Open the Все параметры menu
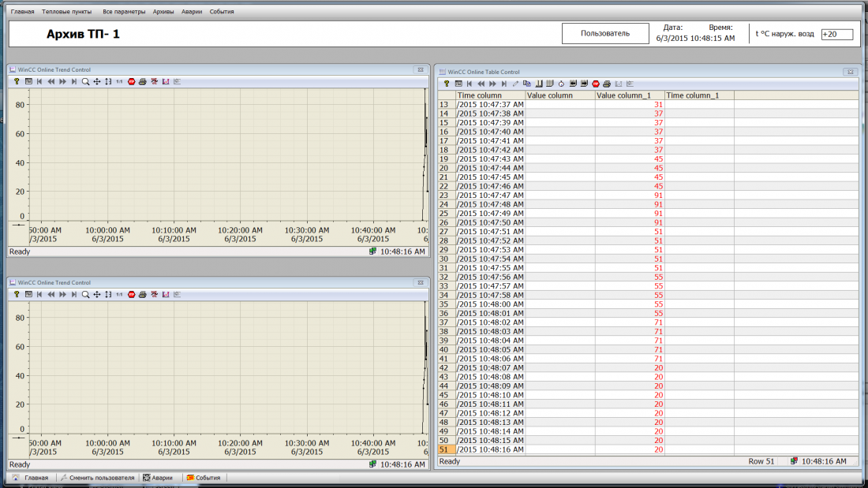 tap(124, 12)
